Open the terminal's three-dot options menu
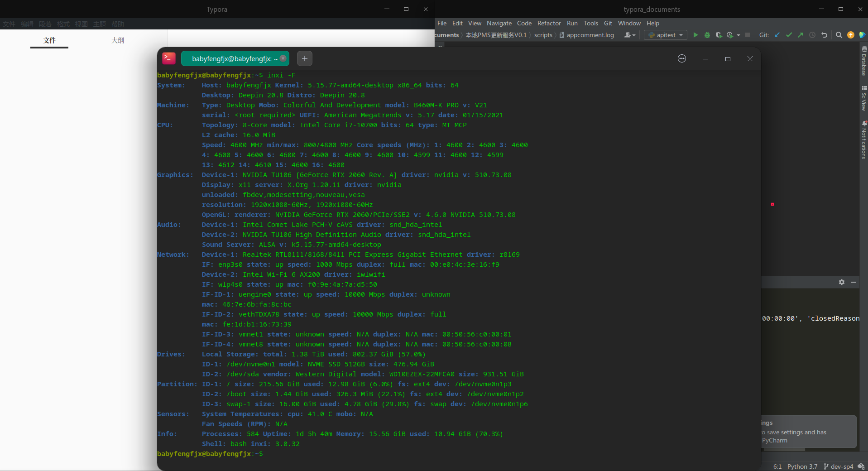The image size is (868, 471). pos(682,58)
